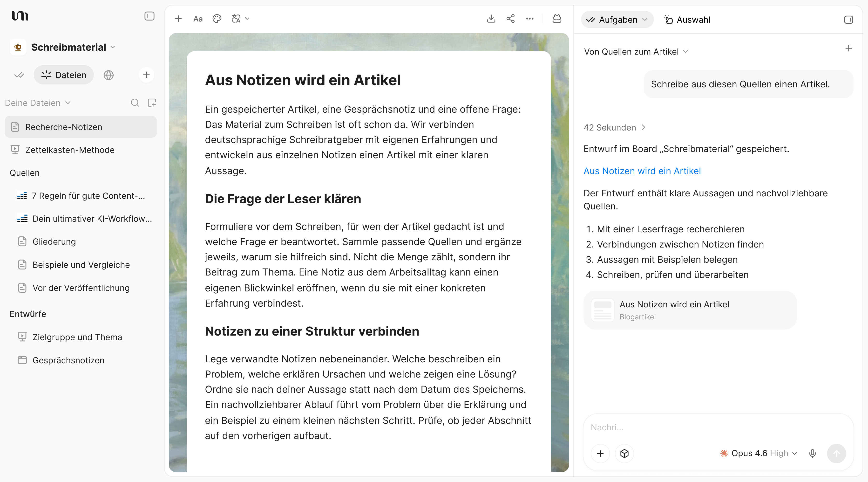Open the three-dots more options menu
This screenshot has height=482, width=868.
530,19
